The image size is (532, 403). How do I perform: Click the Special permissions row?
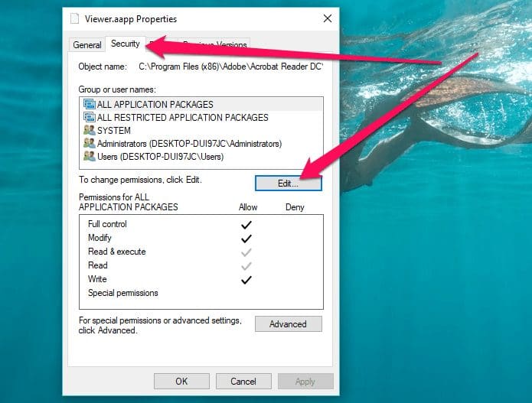[x=201, y=293]
